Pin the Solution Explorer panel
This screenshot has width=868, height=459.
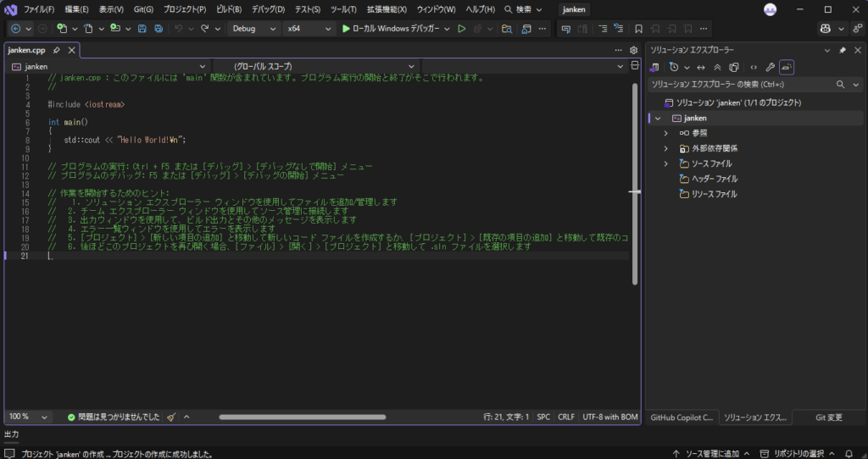pyautogui.click(x=843, y=50)
